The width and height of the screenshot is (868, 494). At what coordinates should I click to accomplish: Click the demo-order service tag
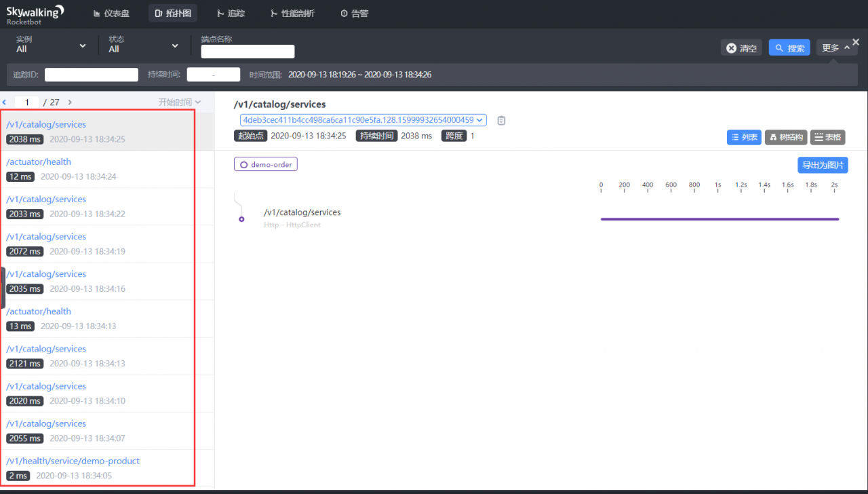266,164
